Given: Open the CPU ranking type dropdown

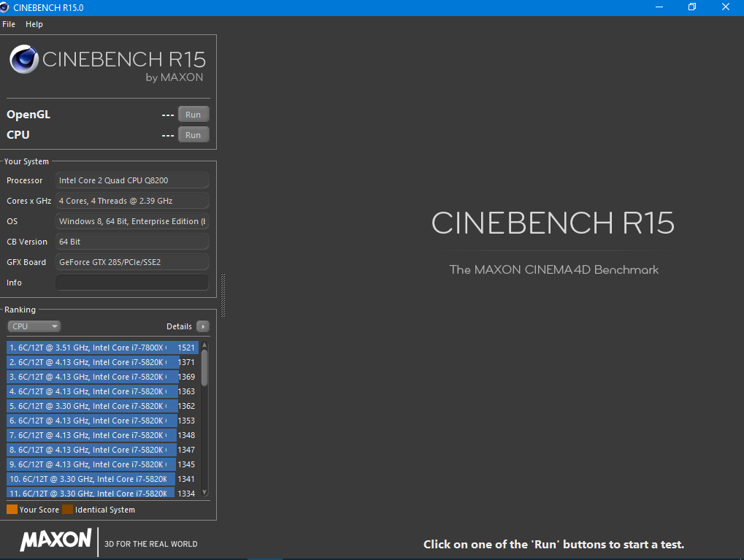Looking at the screenshot, I should pyautogui.click(x=34, y=326).
